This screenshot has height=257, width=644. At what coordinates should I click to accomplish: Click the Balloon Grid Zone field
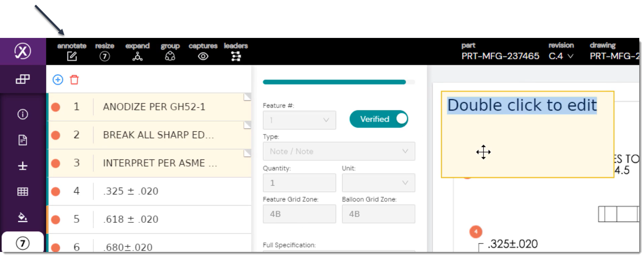pyautogui.click(x=378, y=214)
